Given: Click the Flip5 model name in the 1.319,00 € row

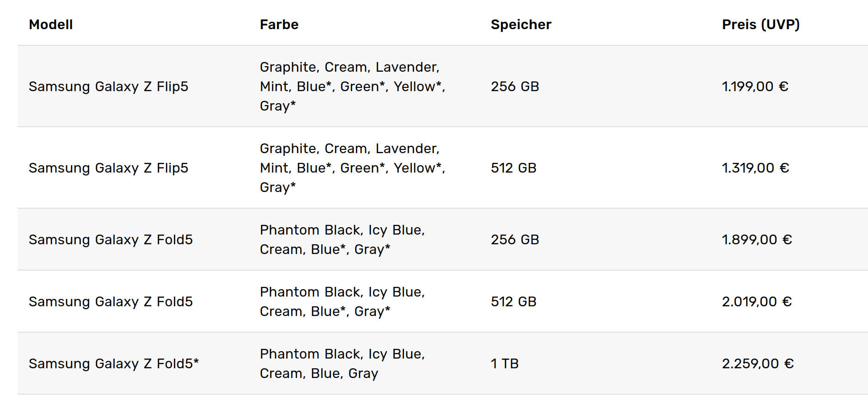Looking at the screenshot, I should 109,168.
